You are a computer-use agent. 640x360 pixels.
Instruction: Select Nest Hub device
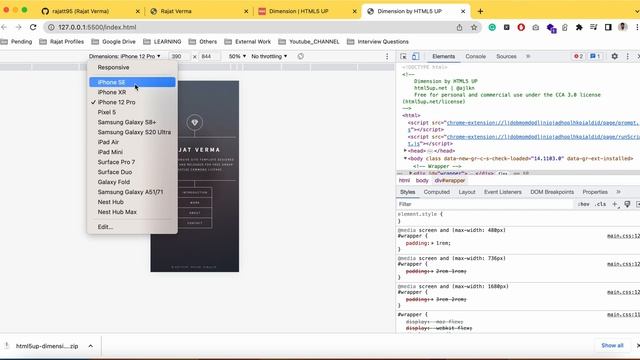[x=132, y=202]
